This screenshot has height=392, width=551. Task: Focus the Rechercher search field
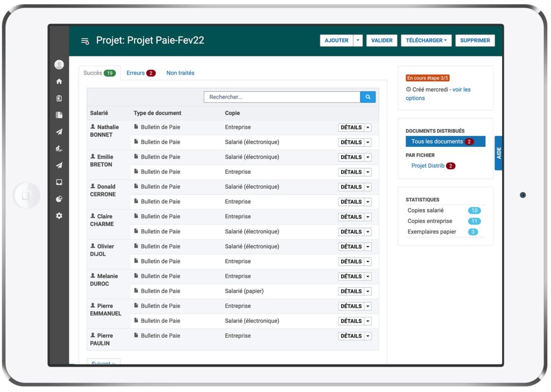(281, 97)
